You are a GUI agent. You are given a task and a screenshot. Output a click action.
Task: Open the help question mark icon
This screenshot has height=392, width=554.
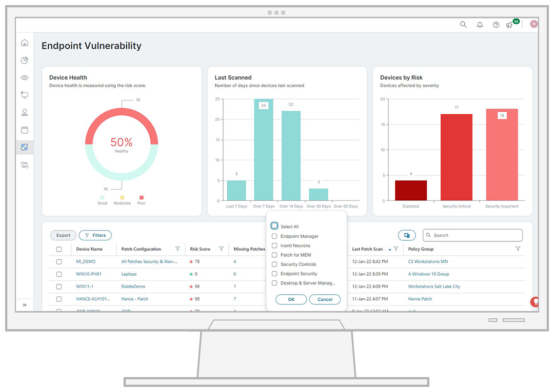[496, 25]
